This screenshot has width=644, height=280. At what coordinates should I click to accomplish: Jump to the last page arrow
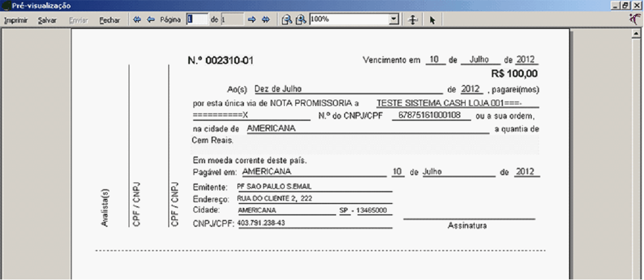pyautogui.click(x=265, y=20)
